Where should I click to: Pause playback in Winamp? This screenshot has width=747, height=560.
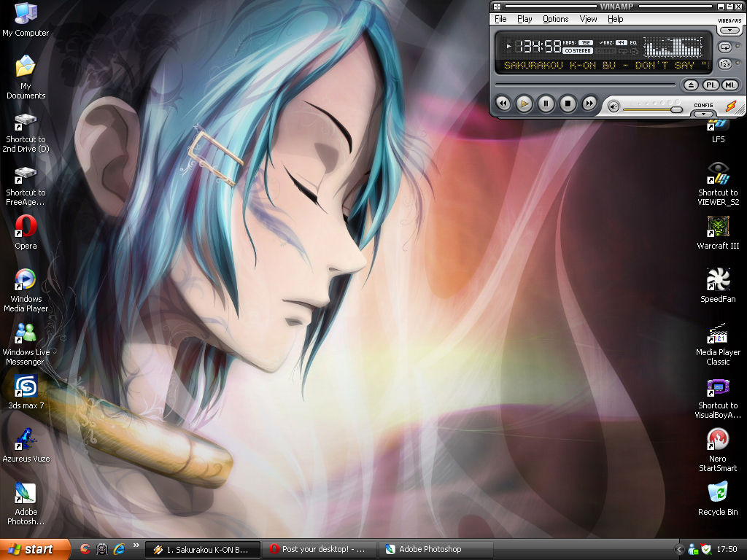point(546,104)
